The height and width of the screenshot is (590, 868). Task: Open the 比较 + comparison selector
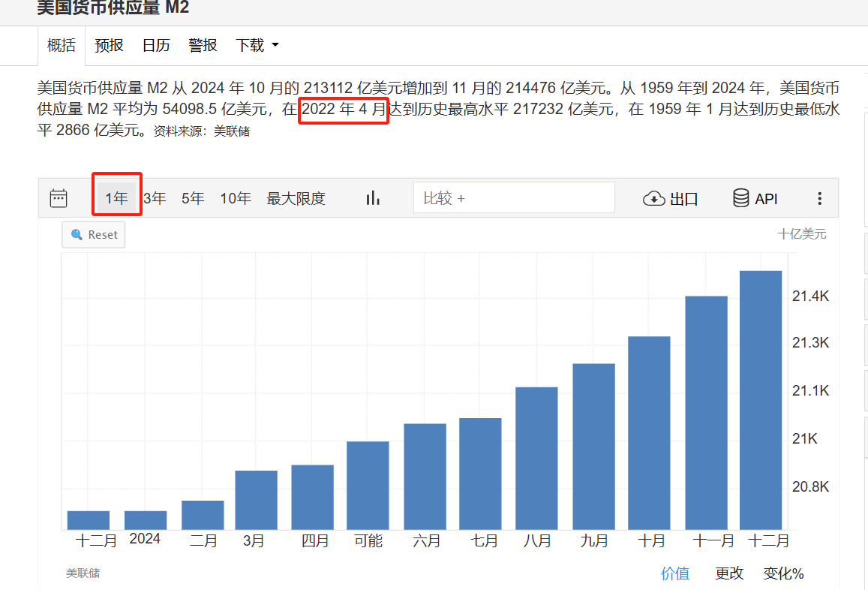[514, 197]
